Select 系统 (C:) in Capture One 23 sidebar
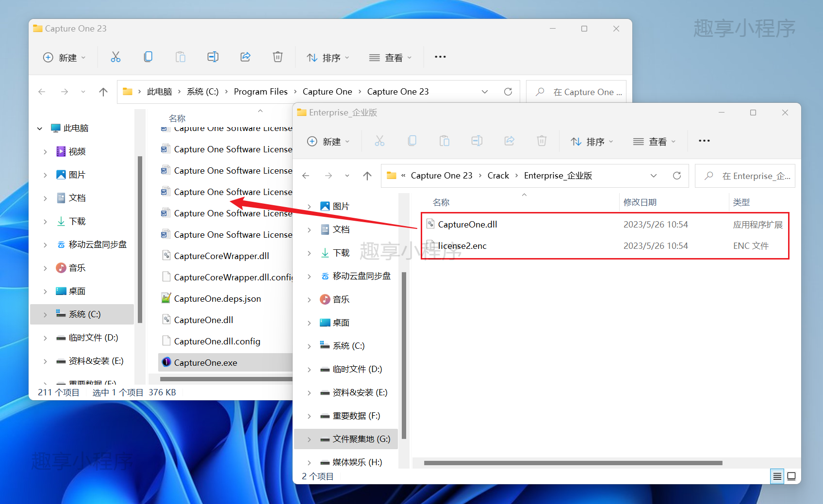This screenshot has height=504, width=823. pyautogui.click(x=82, y=314)
